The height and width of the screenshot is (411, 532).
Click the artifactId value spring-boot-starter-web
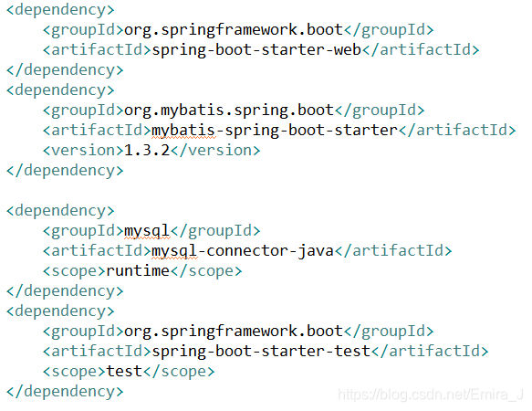pyautogui.click(x=256, y=50)
